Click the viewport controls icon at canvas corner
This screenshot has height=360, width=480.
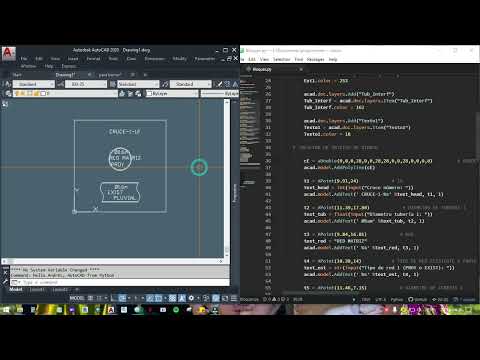5,104
